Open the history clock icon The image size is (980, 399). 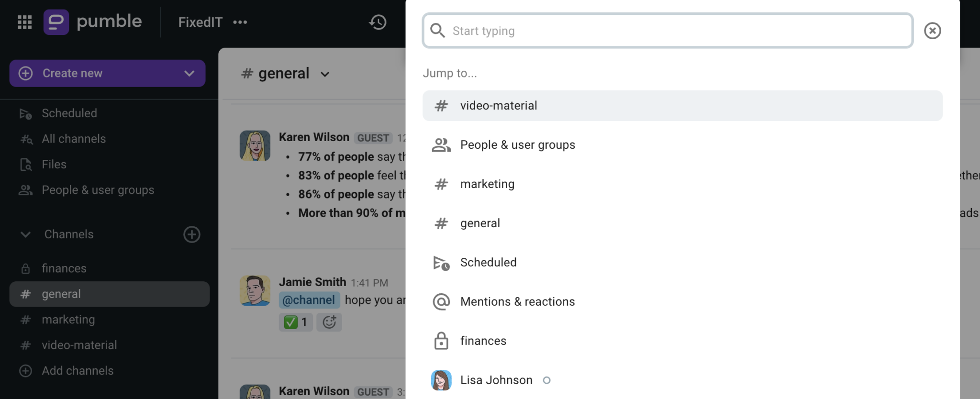click(378, 22)
